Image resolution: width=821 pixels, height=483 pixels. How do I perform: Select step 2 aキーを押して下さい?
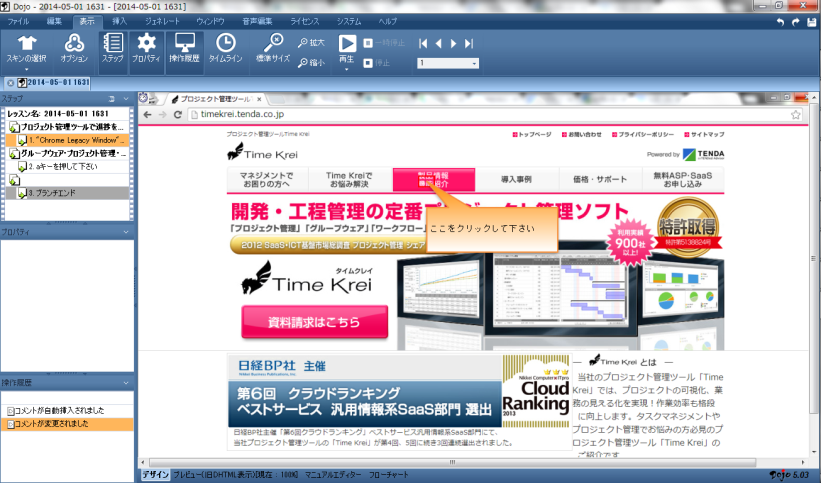(67, 167)
